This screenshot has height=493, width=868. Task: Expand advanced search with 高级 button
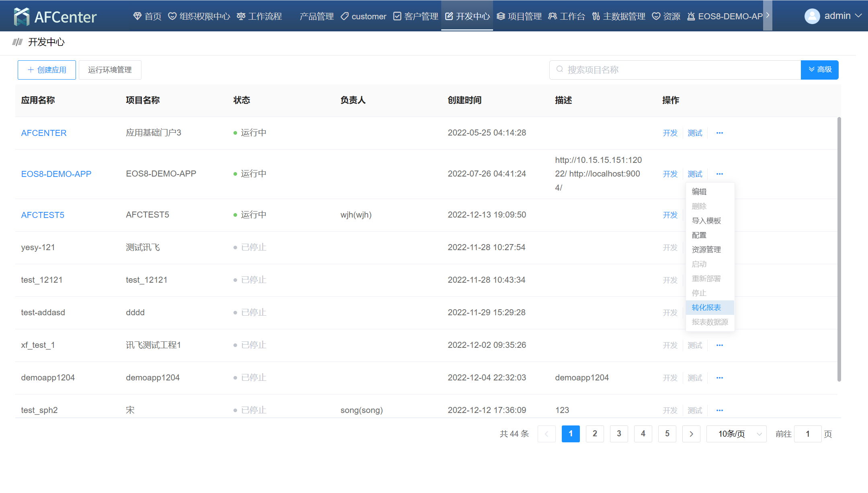click(x=819, y=70)
